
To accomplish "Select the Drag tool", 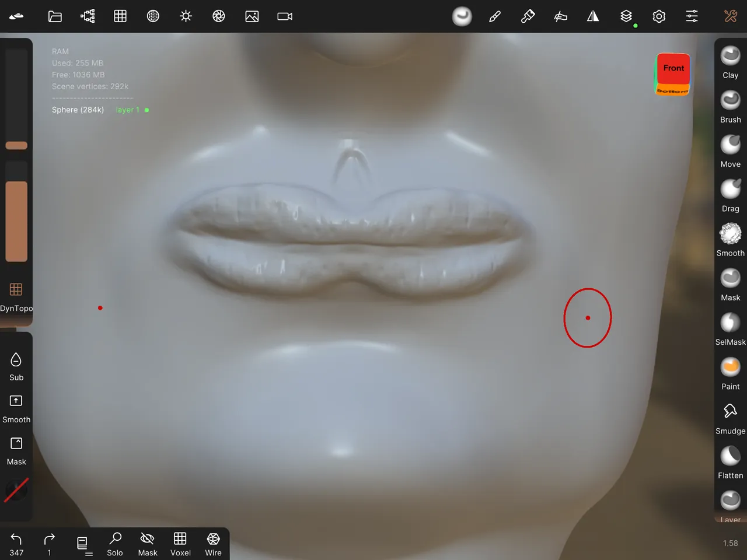I will (731, 196).
